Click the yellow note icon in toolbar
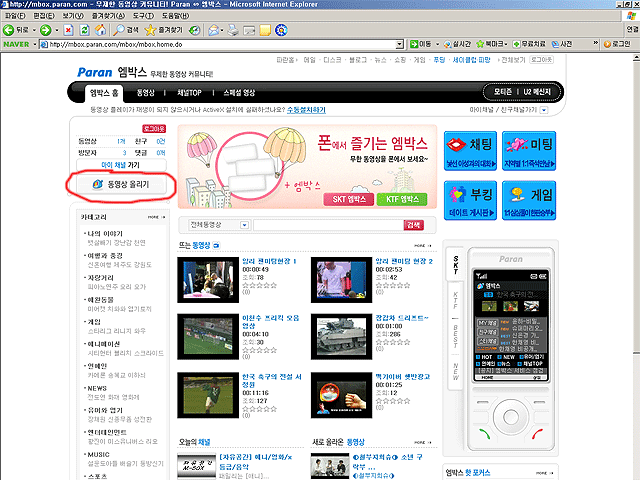Viewport: 640px width, 480px height. pos(265,30)
